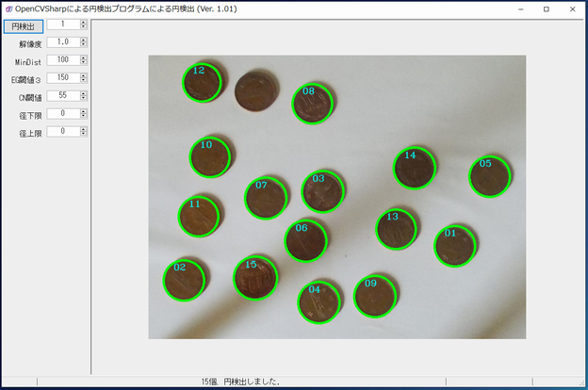The height and width of the screenshot is (390, 588).
Task: Increase the value next to the 円検出 button
Action: pos(83,22)
